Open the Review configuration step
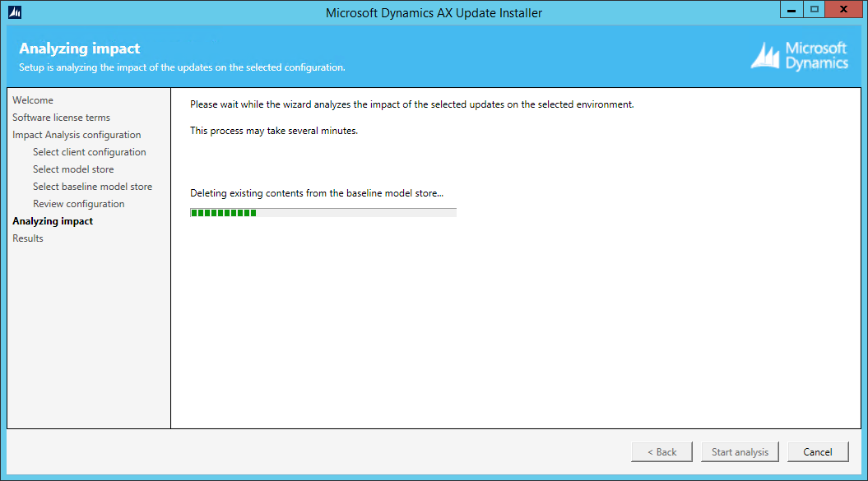 coord(79,204)
